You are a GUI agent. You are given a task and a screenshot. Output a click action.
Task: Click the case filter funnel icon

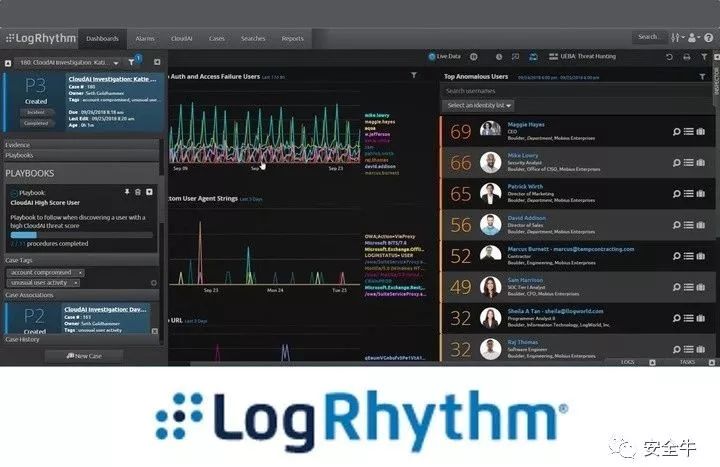[x=132, y=62]
